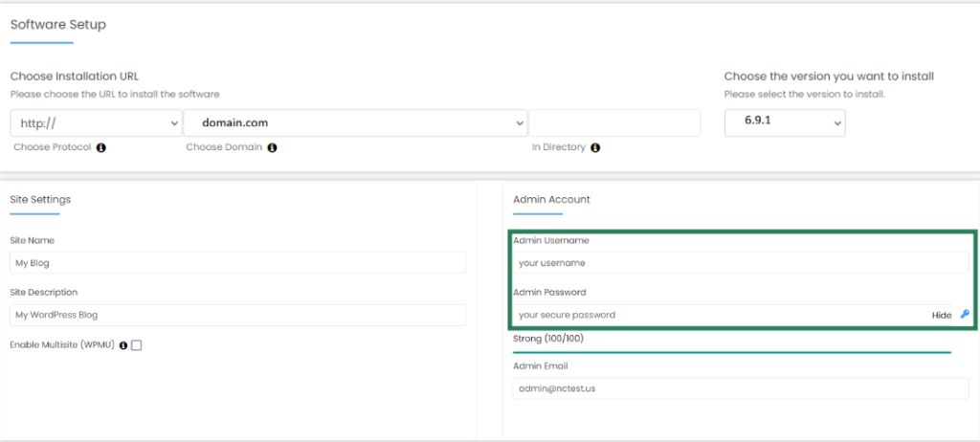Enable the Multisite (WPMU) checkbox
The width and height of the screenshot is (980, 442).
[x=136, y=345]
